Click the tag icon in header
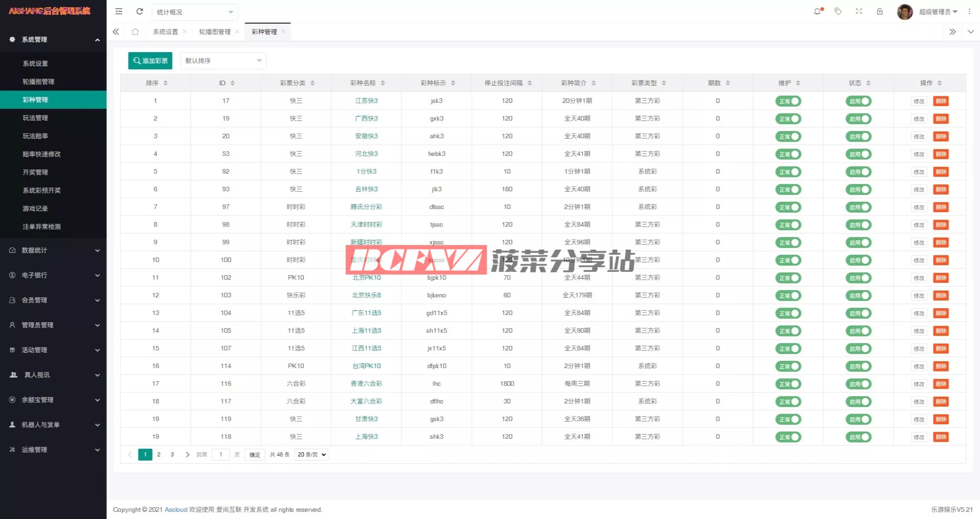Screen dimensions: 980x519 pos(838,11)
